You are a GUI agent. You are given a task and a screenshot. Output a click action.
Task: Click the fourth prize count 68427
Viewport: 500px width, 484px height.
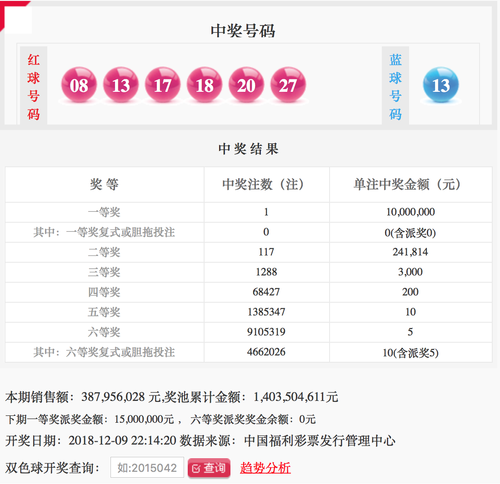266,292
